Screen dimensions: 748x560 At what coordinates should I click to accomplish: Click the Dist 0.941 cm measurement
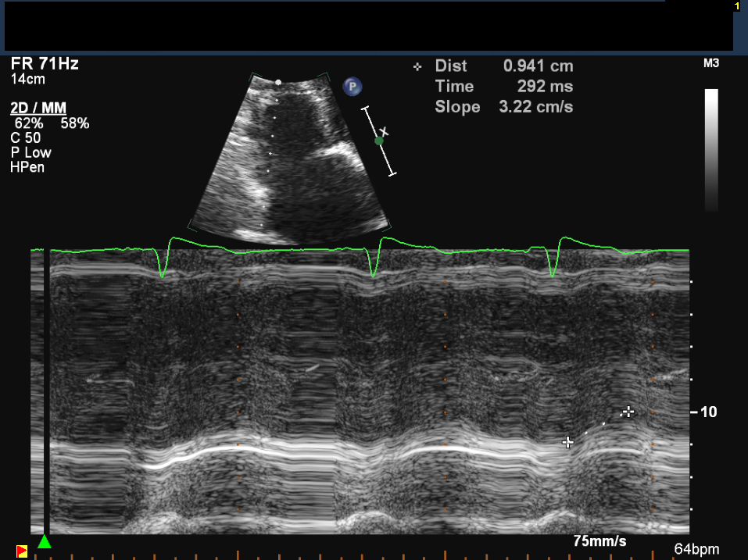(x=504, y=66)
